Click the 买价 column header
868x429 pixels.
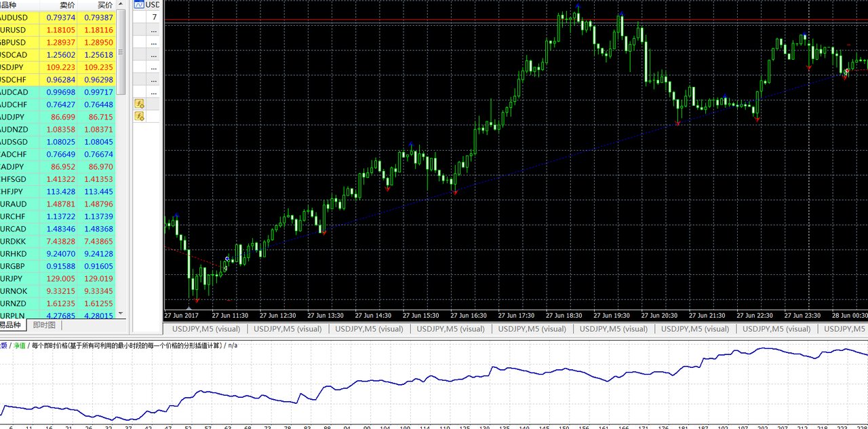(104, 5)
